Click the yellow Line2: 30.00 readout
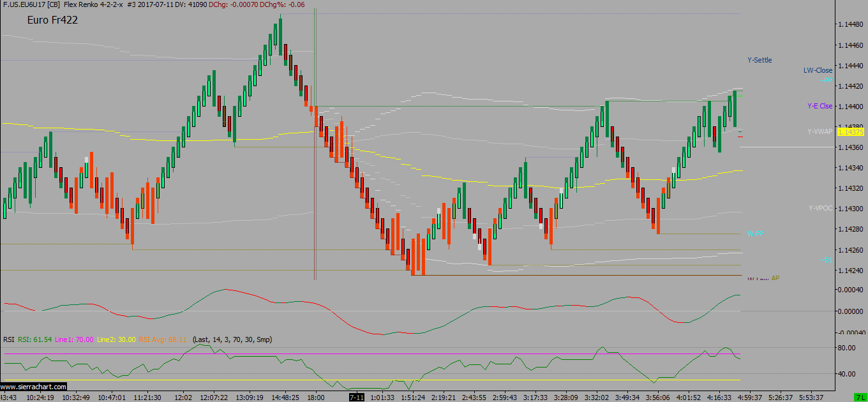 coord(116,339)
